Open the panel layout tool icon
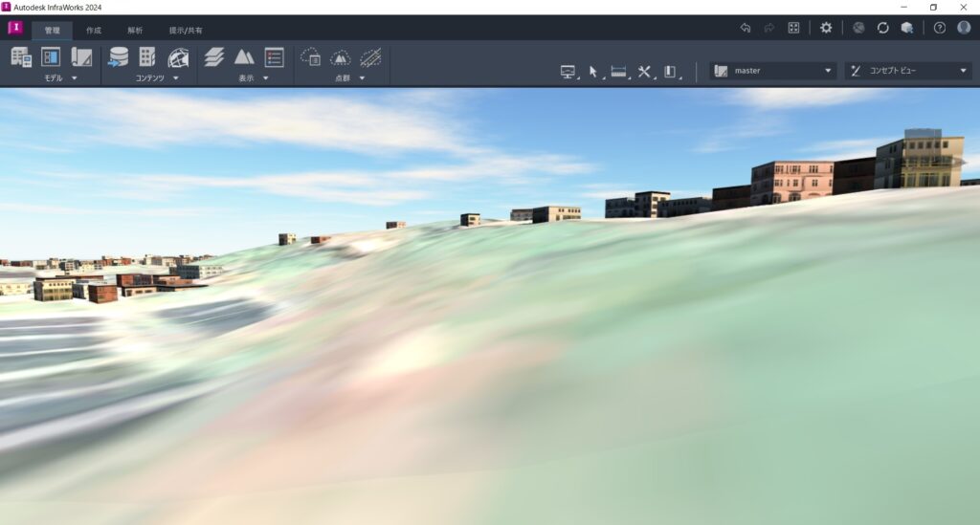The image size is (980, 525). click(671, 72)
